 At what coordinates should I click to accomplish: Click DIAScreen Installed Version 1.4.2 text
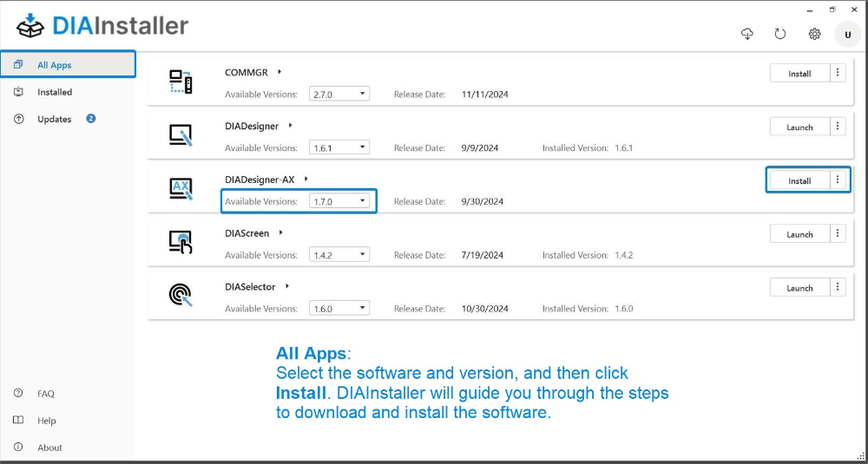(x=588, y=255)
